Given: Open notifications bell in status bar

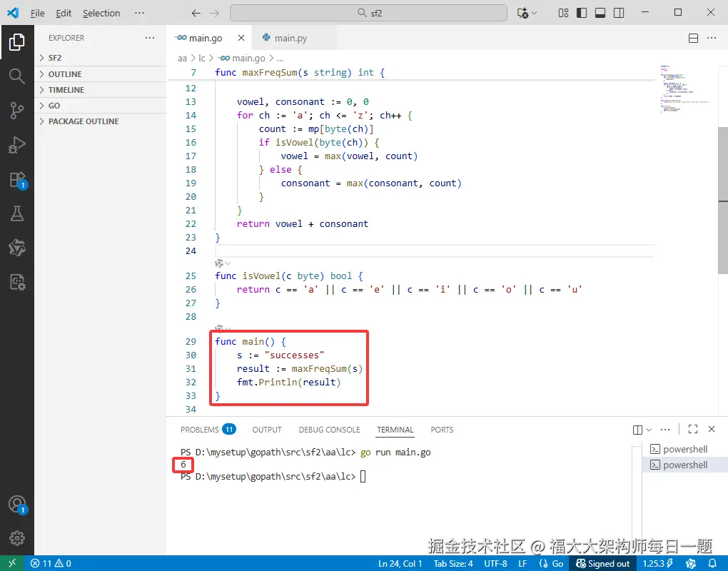Looking at the screenshot, I should coord(712,563).
